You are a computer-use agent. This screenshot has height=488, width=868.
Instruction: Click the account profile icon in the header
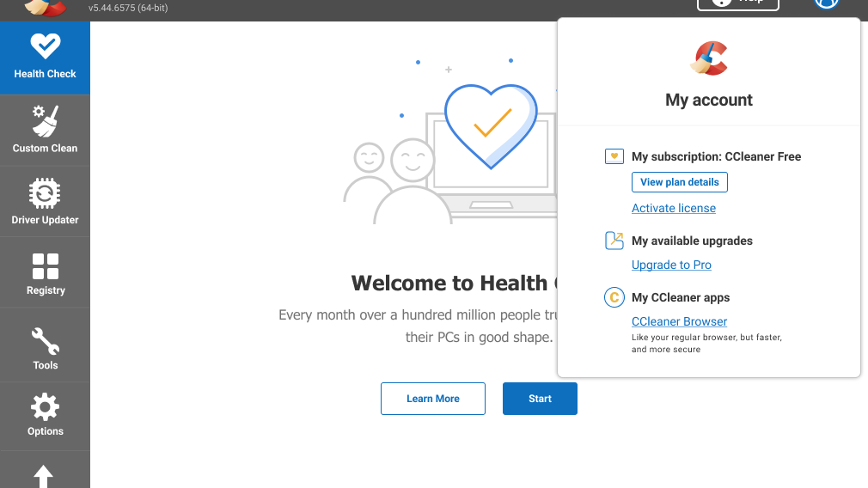pos(827,3)
